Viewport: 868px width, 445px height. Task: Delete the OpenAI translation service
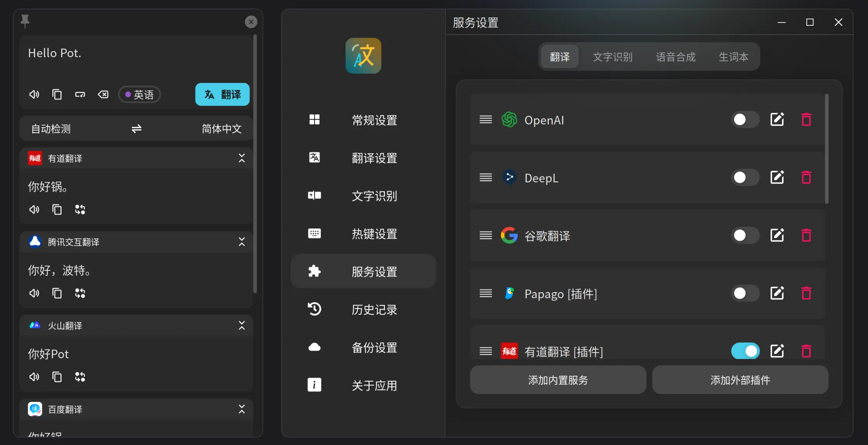point(806,120)
